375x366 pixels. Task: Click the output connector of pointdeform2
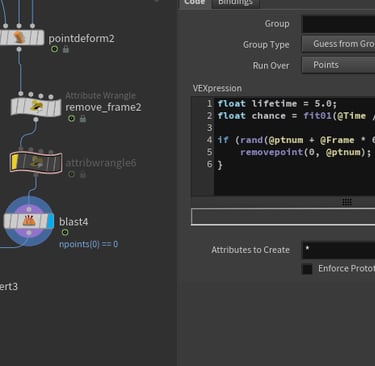[19, 49]
